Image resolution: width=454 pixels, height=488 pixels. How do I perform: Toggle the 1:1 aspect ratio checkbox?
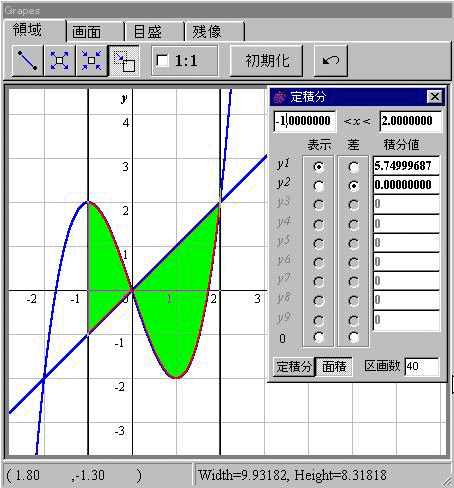click(x=162, y=61)
